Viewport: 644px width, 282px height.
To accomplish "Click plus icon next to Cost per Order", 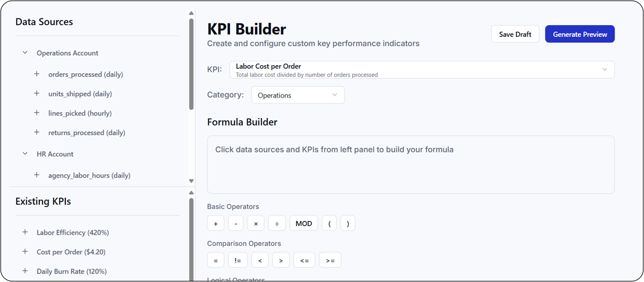I will (x=25, y=252).
